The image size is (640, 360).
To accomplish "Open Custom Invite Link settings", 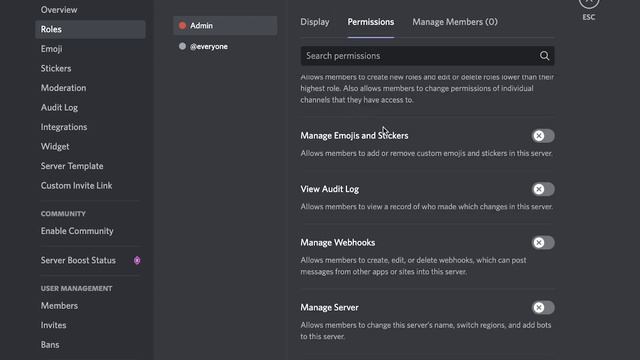I will click(x=90, y=186).
